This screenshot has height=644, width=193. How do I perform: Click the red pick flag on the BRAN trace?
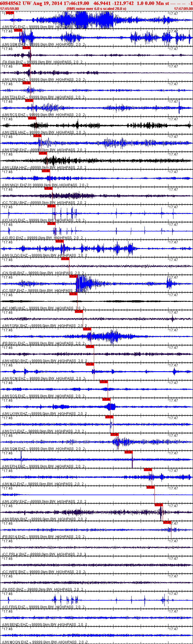[x=159, y=505]
